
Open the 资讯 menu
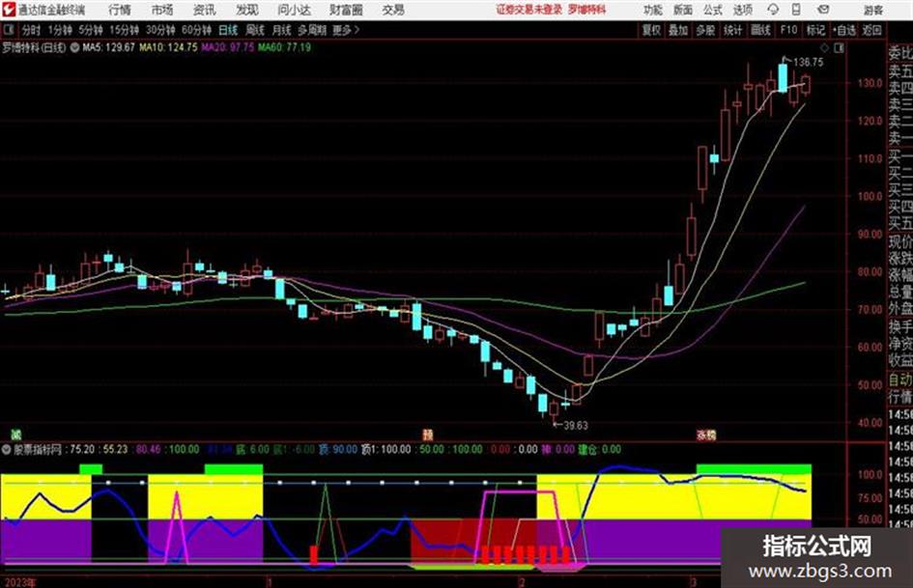(x=205, y=10)
